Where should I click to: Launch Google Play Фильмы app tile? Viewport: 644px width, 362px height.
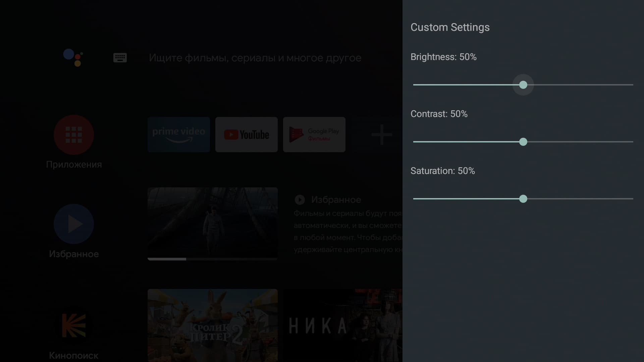[314, 134]
